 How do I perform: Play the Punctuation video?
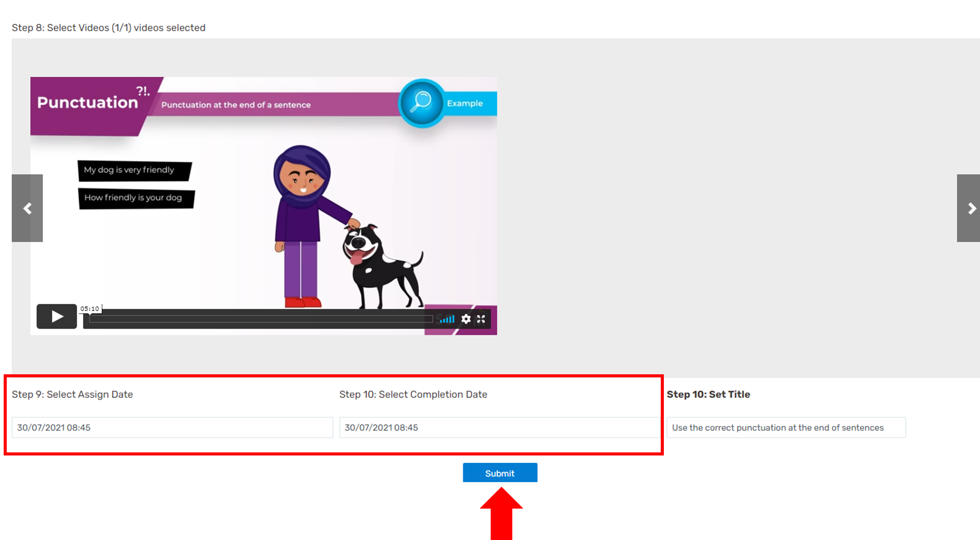click(57, 316)
